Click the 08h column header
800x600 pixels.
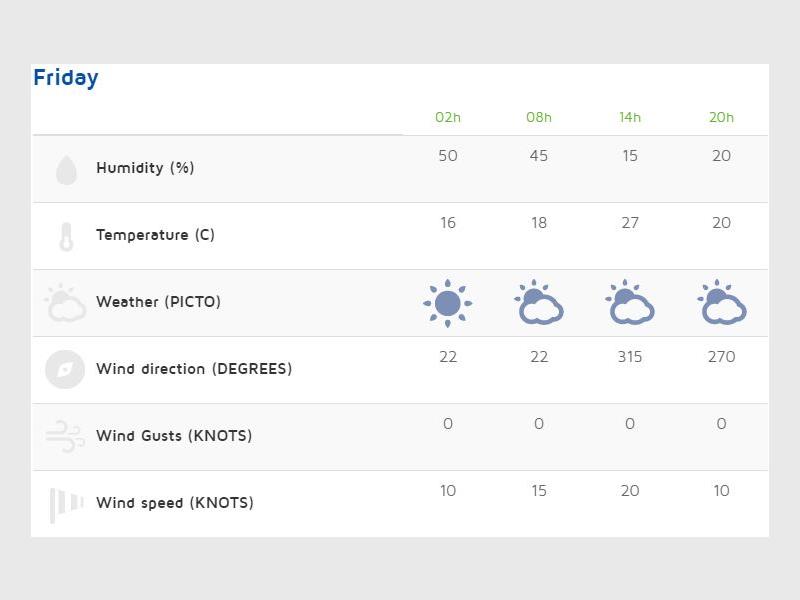click(539, 117)
